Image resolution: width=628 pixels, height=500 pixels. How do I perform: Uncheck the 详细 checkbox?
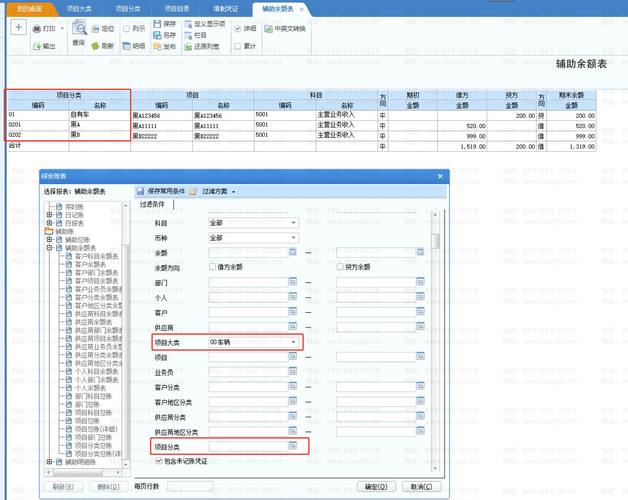pyautogui.click(x=238, y=28)
